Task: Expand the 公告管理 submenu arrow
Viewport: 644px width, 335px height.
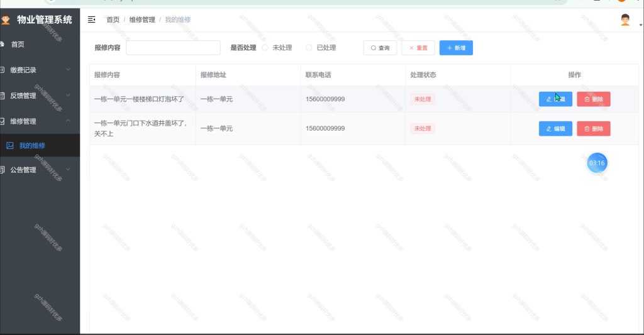Action: click(68, 169)
